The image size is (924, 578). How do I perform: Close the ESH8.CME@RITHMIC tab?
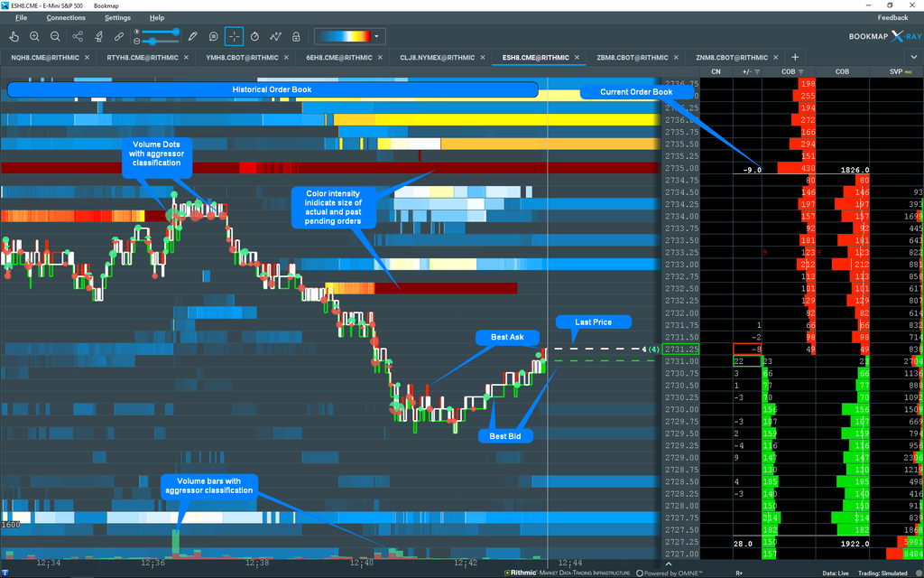pyautogui.click(x=577, y=58)
